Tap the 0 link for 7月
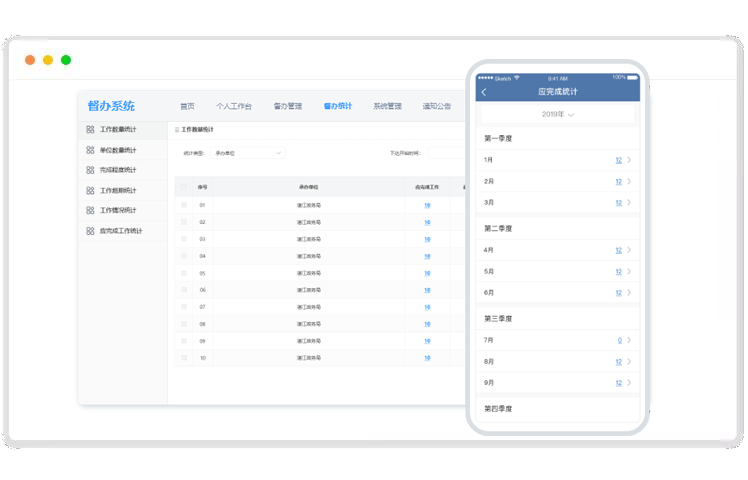This screenshot has width=748, height=480. (x=620, y=340)
